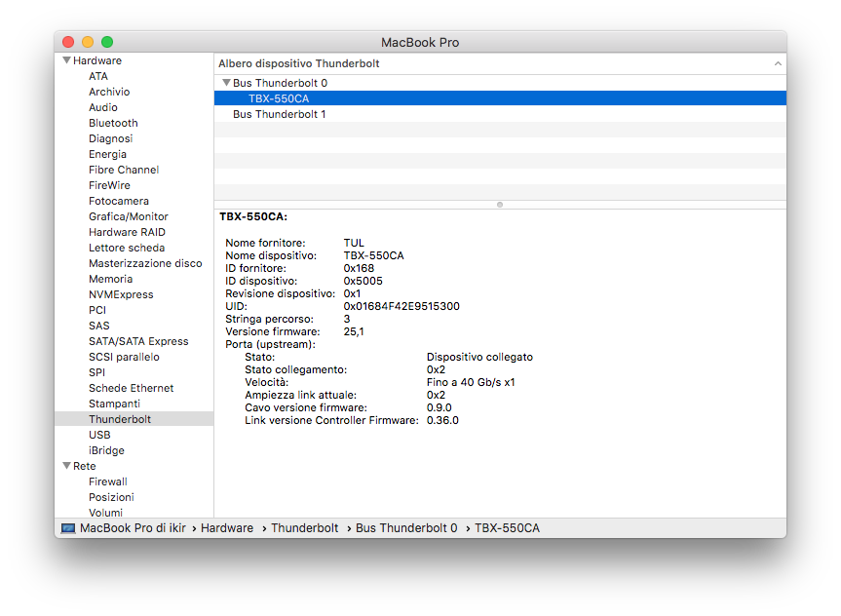Screen dimensions: 841x616
Task: Click the 'Fino a 40 Gb/s x1' value
Action: click(471, 382)
